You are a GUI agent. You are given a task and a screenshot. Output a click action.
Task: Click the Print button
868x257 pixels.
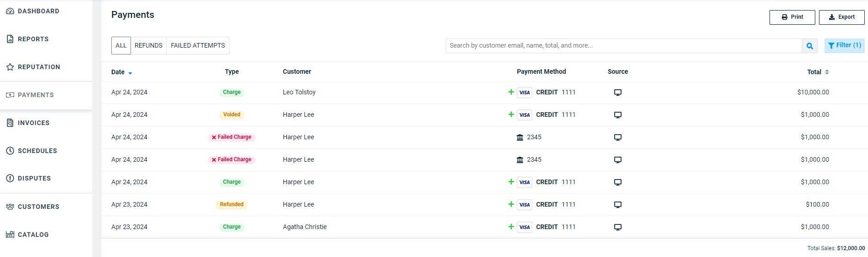[792, 17]
